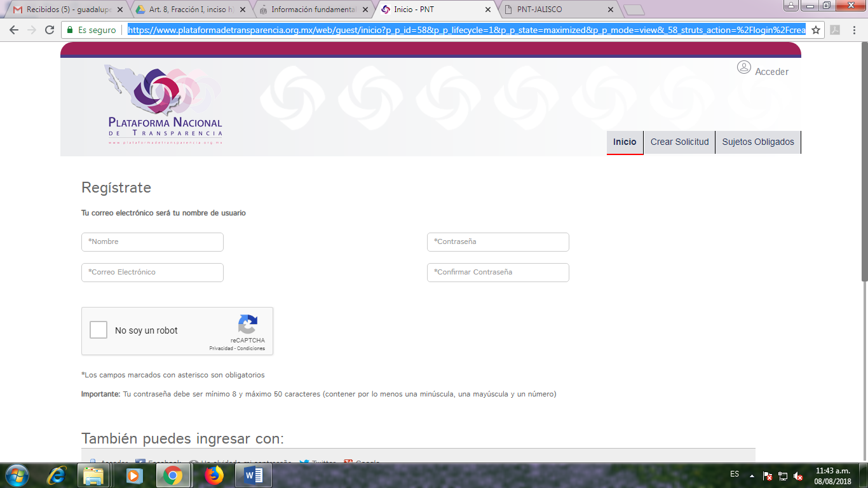Click the browser forward arrow
The height and width of the screenshot is (488, 868).
coord(32,30)
